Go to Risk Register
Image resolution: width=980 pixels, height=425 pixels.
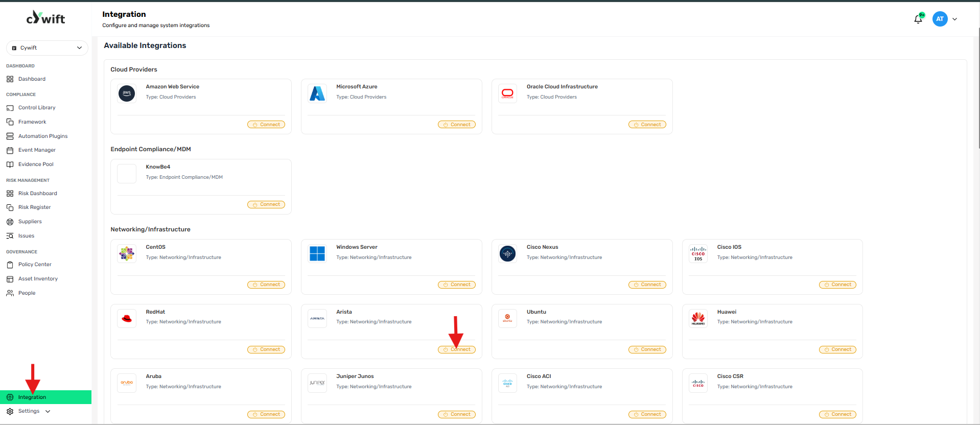point(34,207)
